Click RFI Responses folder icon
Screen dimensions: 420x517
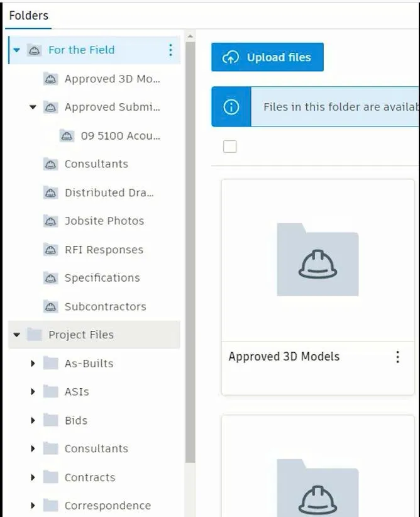coord(50,250)
